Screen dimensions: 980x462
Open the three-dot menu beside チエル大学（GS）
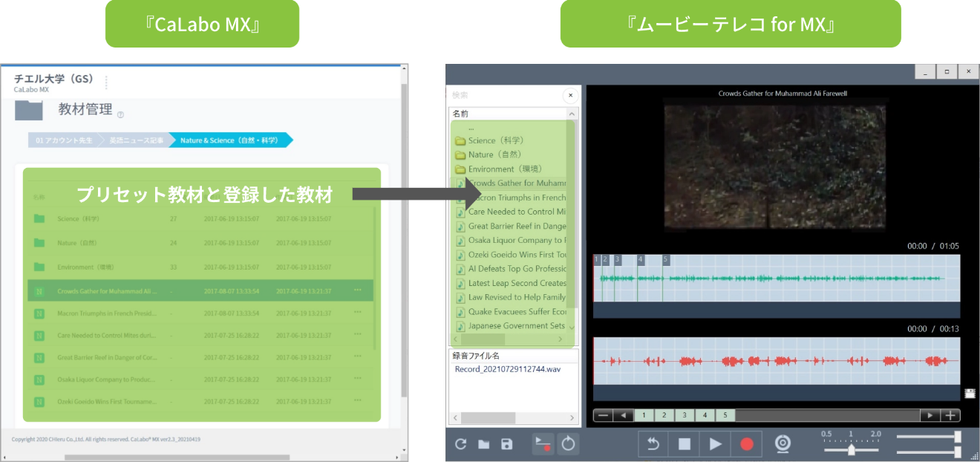tap(106, 82)
